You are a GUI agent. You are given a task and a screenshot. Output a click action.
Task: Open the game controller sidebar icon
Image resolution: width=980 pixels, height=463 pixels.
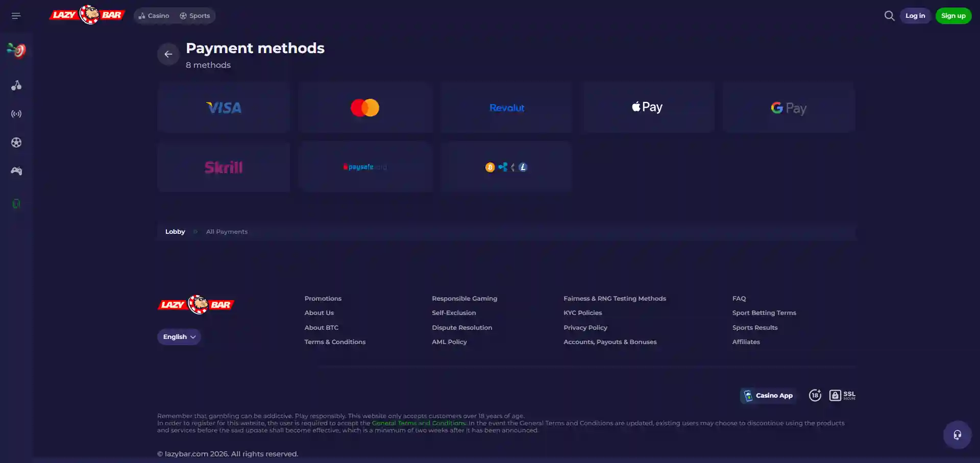16,171
